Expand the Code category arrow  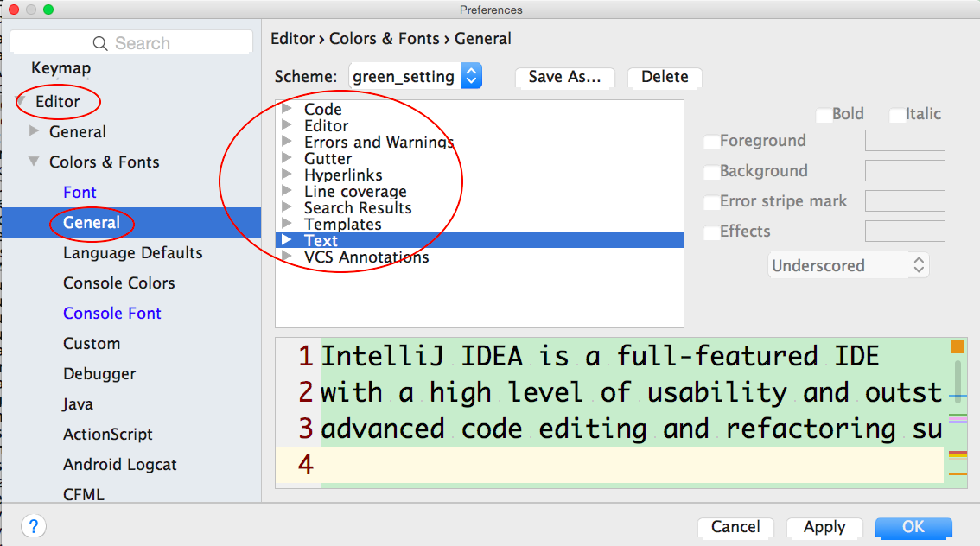(287, 108)
